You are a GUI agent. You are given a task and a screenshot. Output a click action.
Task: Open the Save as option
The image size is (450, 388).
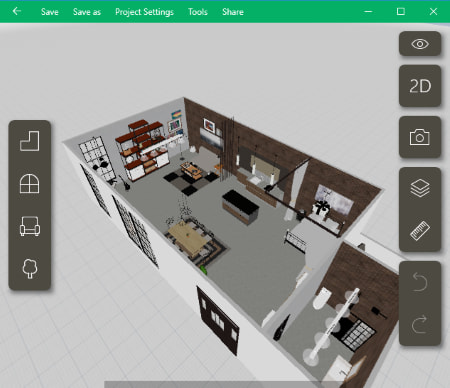[x=87, y=12]
